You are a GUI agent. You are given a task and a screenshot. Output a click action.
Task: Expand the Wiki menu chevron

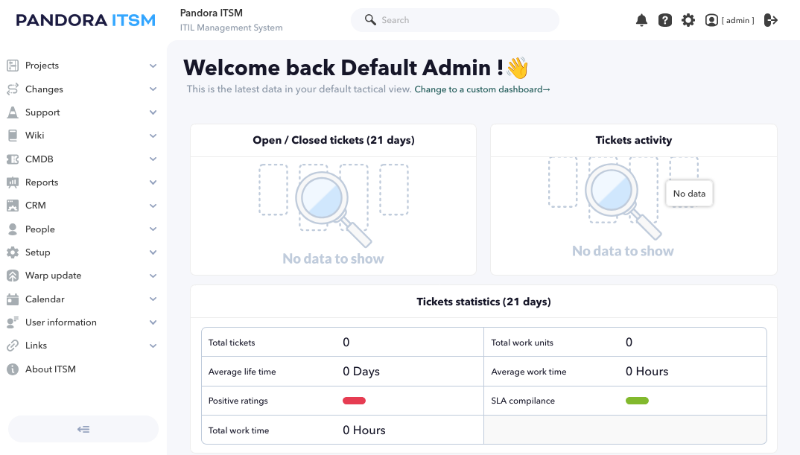[x=153, y=135]
